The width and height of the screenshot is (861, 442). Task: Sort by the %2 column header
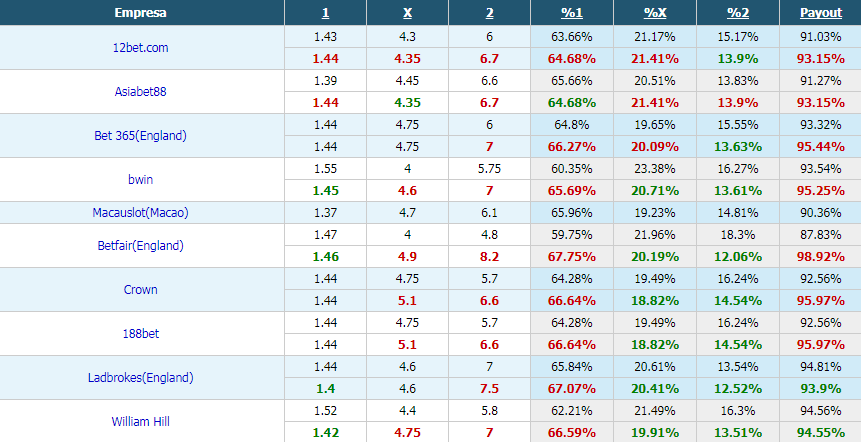point(737,13)
